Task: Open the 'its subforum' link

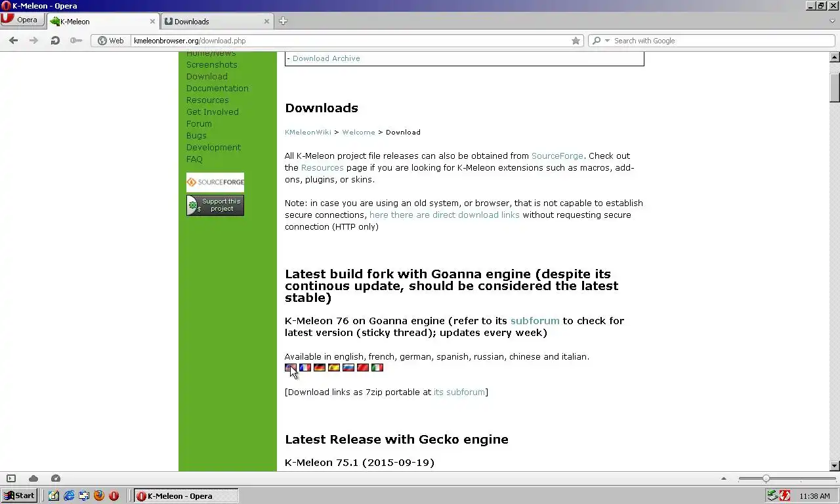Action: point(459,392)
